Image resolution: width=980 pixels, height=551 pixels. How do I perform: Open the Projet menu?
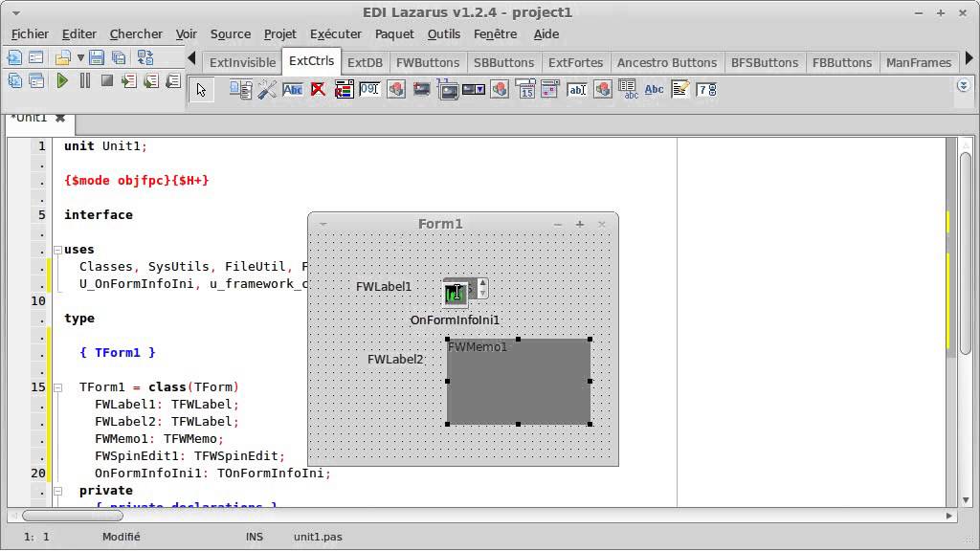[280, 34]
